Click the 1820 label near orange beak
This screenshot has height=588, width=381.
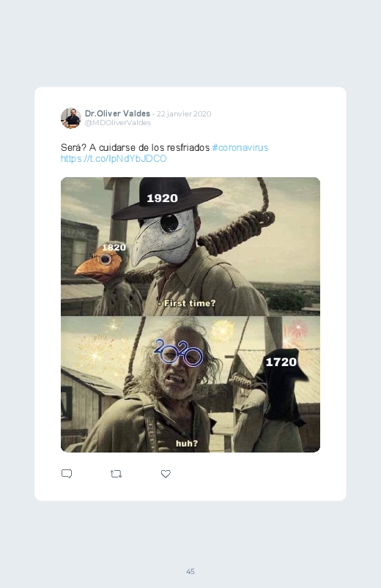[114, 248]
